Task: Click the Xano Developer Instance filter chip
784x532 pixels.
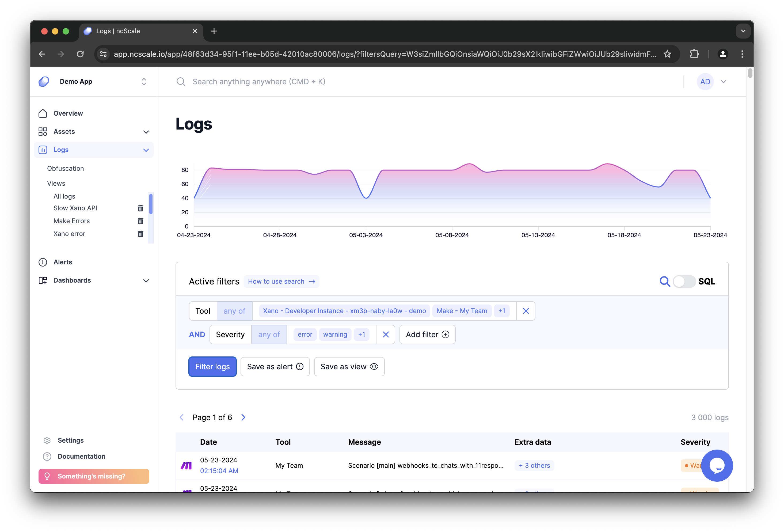Action: pos(344,311)
